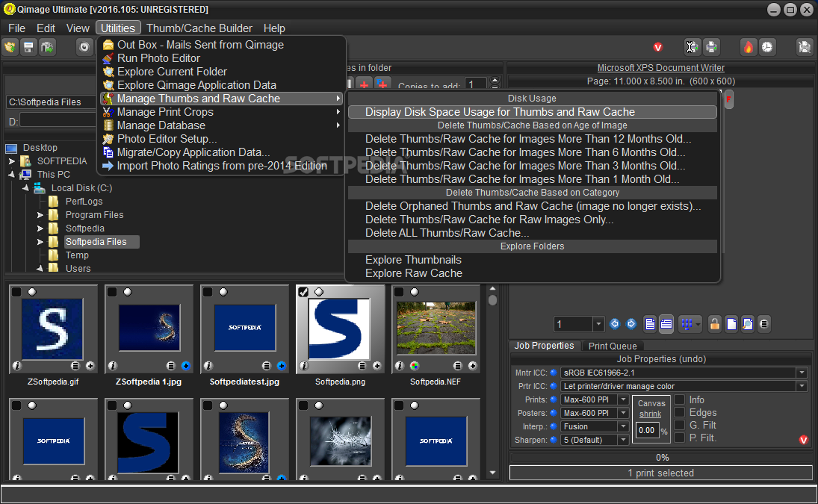
Task: Click the blue text-lines page icon
Action: [x=650, y=324]
